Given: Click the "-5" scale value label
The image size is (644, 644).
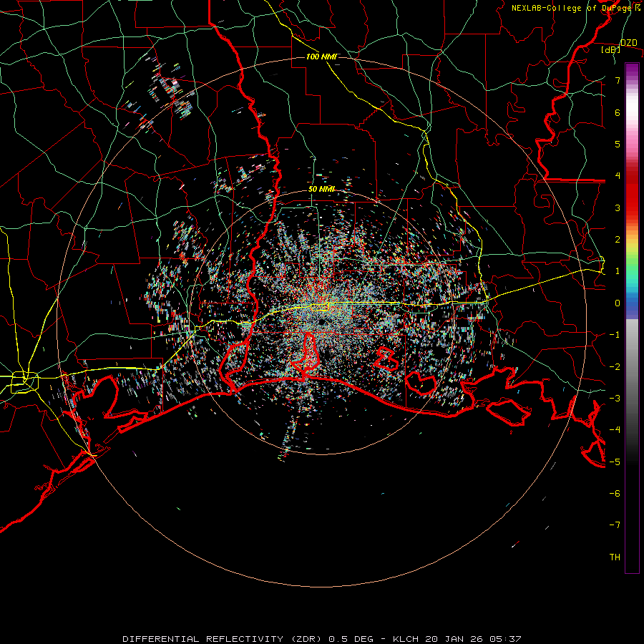Looking at the screenshot, I should pyautogui.click(x=615, y=462).
